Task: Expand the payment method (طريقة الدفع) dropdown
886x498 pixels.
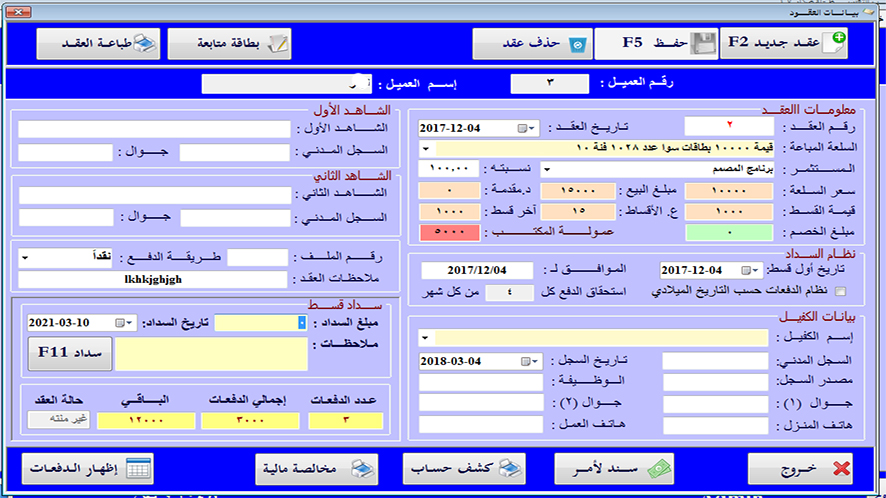Action: (x=25, y=258)
